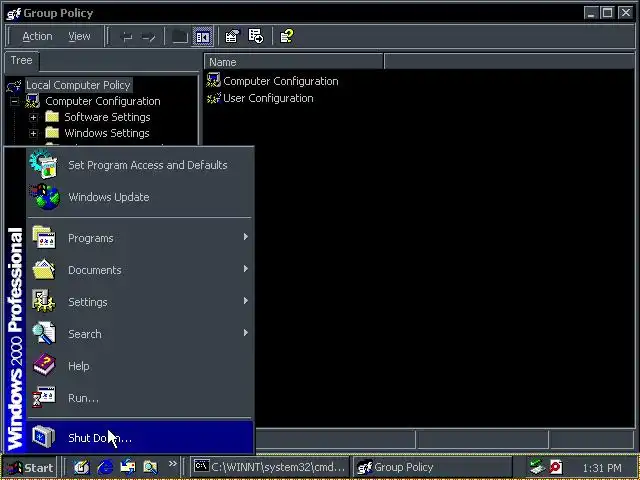The width and height of the screenshot is (640, 480).
Task: Open the Settings submenu
Action: pos(140,302)
